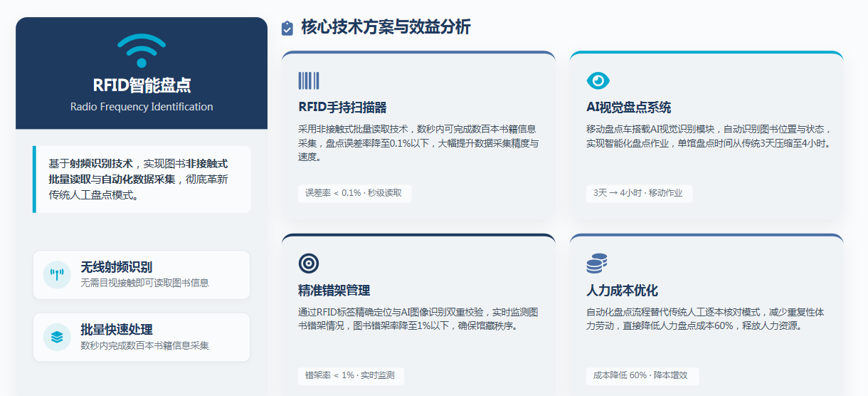Click the barcode icon on RFID手持扫描器 card
868x396 pixels.
click(x=308, y=80)
